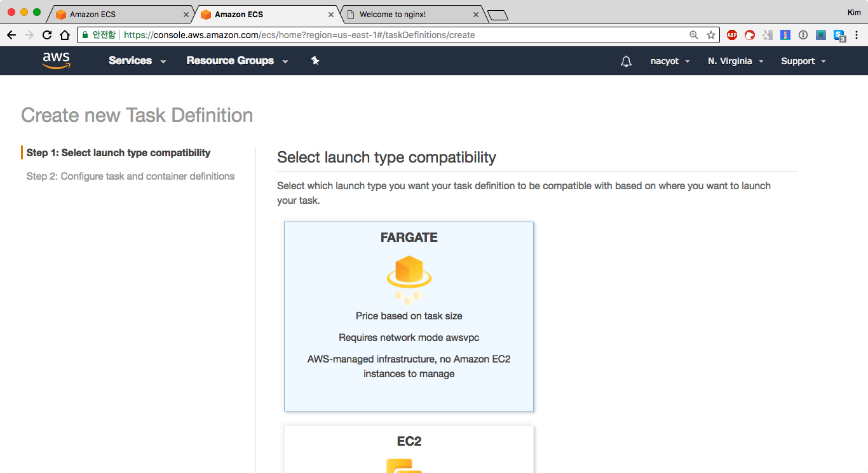868x473 pixels.
Task: Click the browser home icon
Action: pyautogui.click(x=65, y=35)
